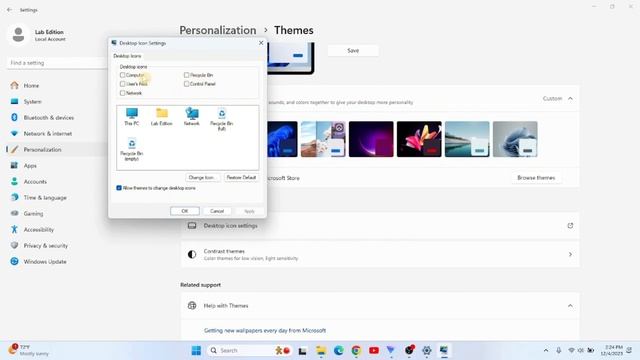Click the taskbar Search box
Image resolution: width=640 pixels, height=360 pixels.
click(x=249, y=350)
